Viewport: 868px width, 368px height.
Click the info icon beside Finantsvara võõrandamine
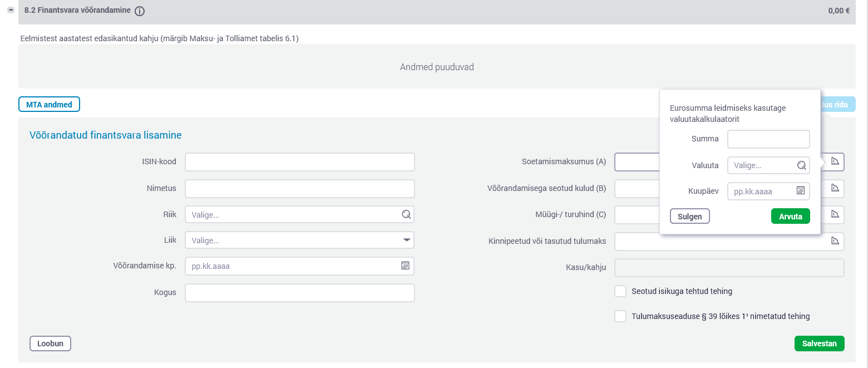pos(140,11)
